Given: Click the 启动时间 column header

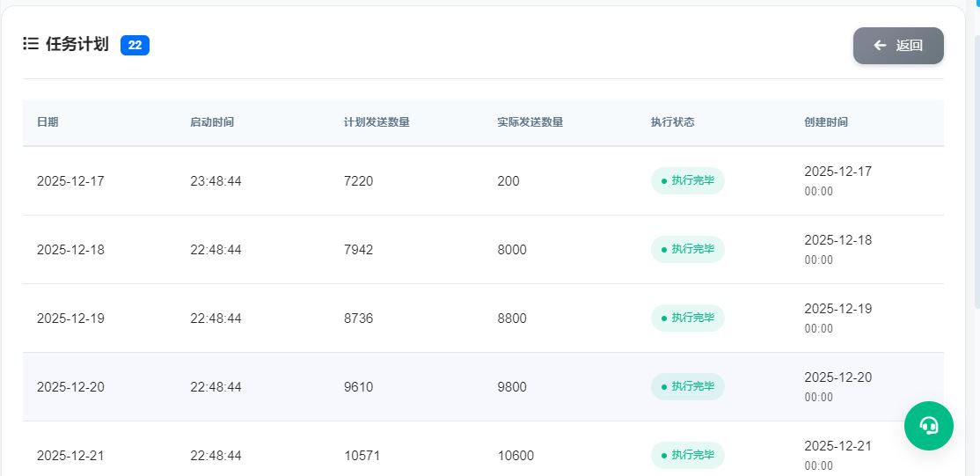Looking at the screenshot, I should coord(212,122).
